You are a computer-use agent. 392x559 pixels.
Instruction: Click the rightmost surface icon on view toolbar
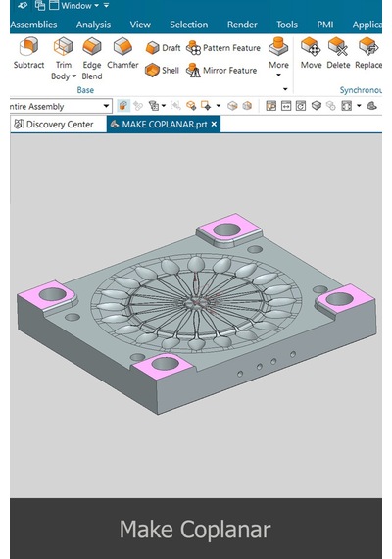click(x=371, y=106)
